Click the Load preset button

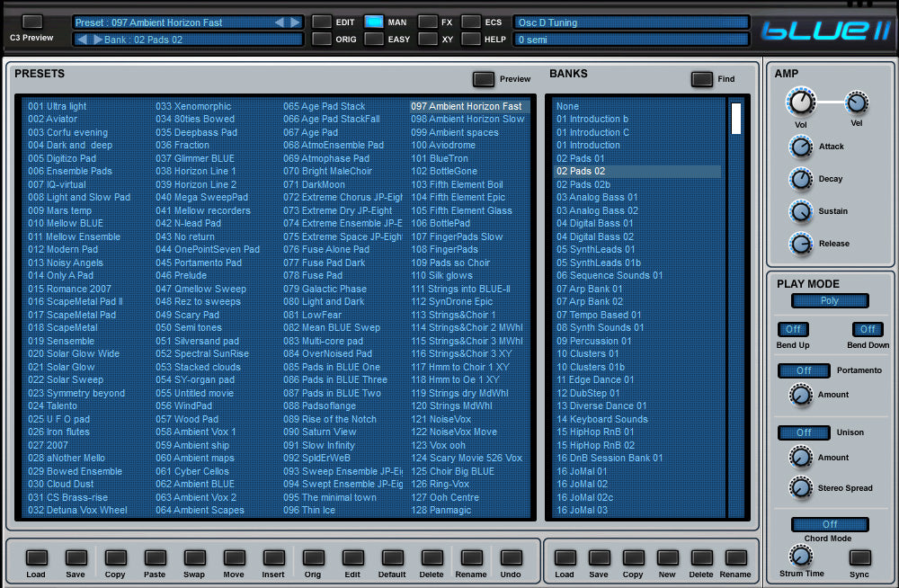coord(36,557)
